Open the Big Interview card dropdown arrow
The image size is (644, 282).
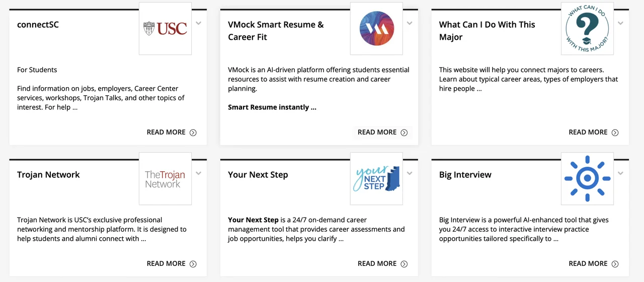(620, 174)
